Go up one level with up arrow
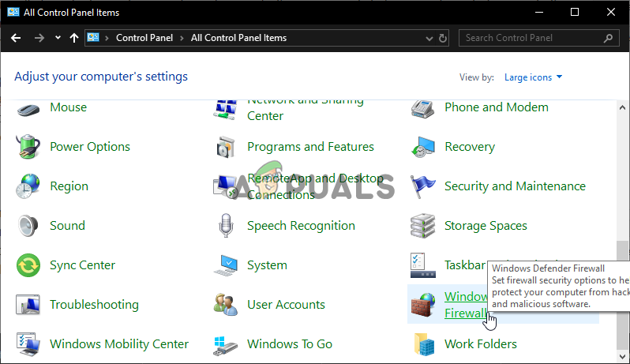Viewport: 630px width, 364px height. [74, 38]
